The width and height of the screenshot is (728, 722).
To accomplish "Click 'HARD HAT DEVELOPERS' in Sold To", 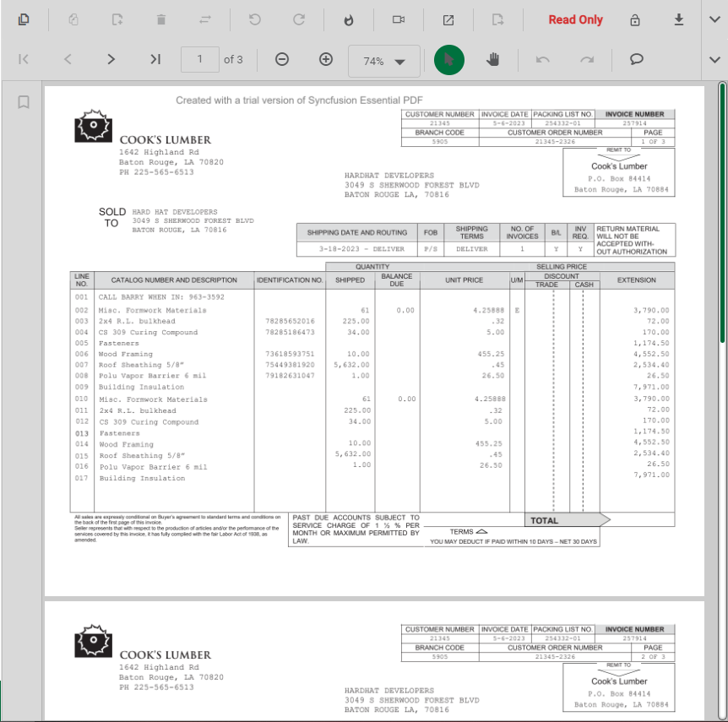I will click(x=175, y=212).
